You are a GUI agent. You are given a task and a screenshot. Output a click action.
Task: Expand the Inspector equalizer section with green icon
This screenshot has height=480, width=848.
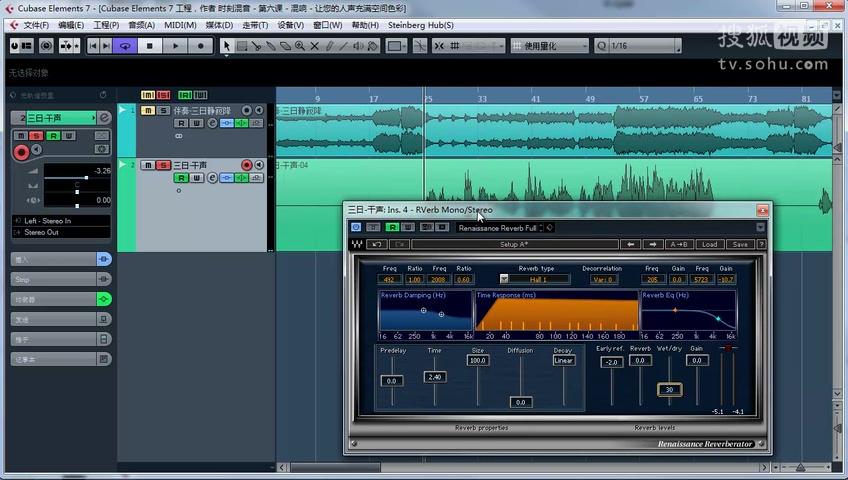(61, 299)
